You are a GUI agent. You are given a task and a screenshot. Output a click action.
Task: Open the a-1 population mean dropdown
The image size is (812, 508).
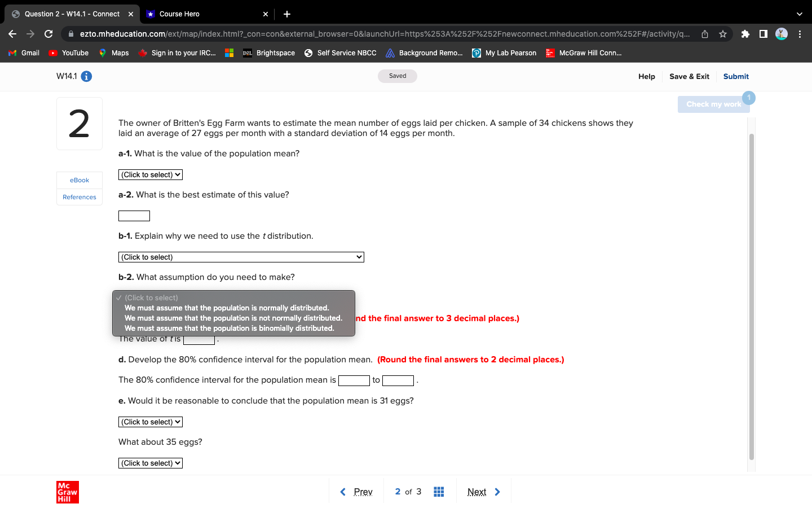(x=150, y=174)
